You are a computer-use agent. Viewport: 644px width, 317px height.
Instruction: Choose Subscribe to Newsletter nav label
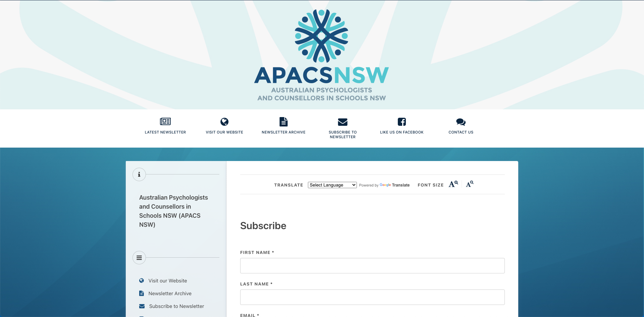(343, 135)
